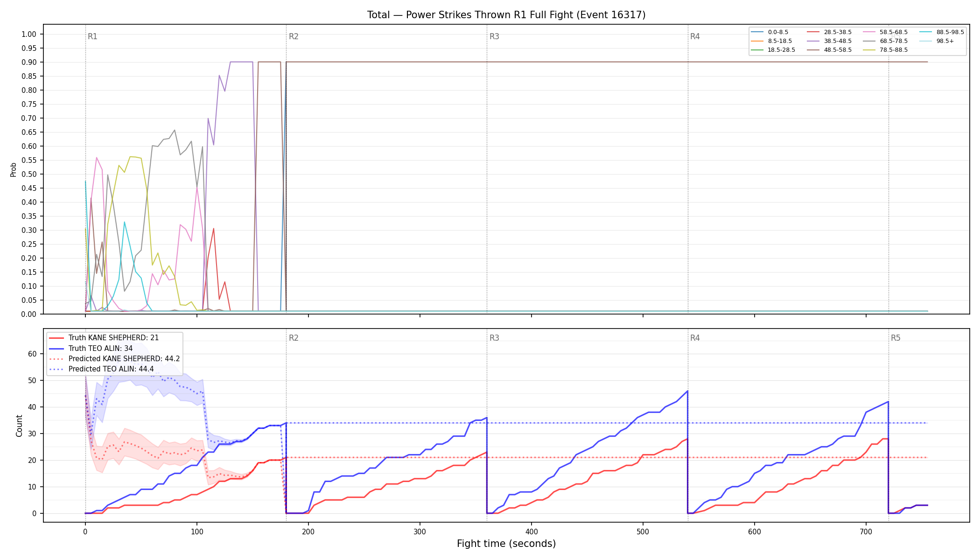Screen dimensions: 980x560
Task: Click the 0.90 tick on the Prob axis
Action: click(29, 62)
